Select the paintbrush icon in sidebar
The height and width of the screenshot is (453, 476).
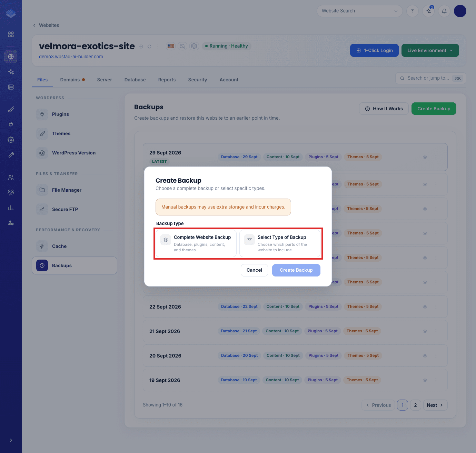tap(11, 109)
